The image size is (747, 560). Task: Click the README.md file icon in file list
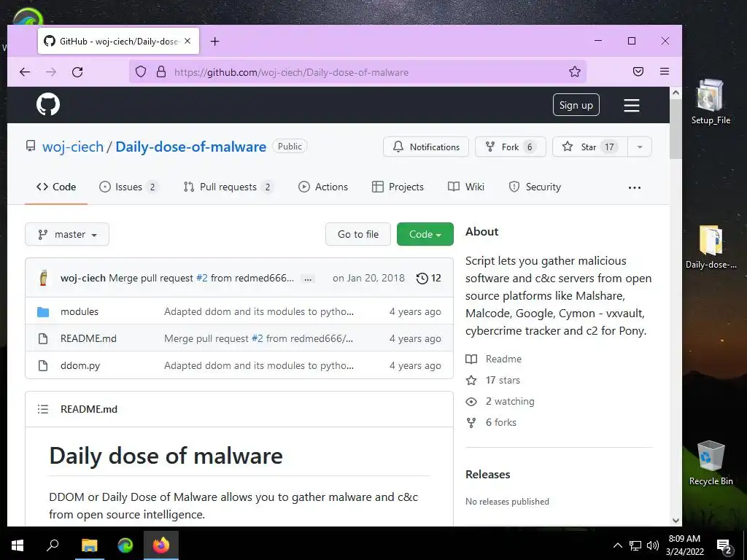[43, 338]
